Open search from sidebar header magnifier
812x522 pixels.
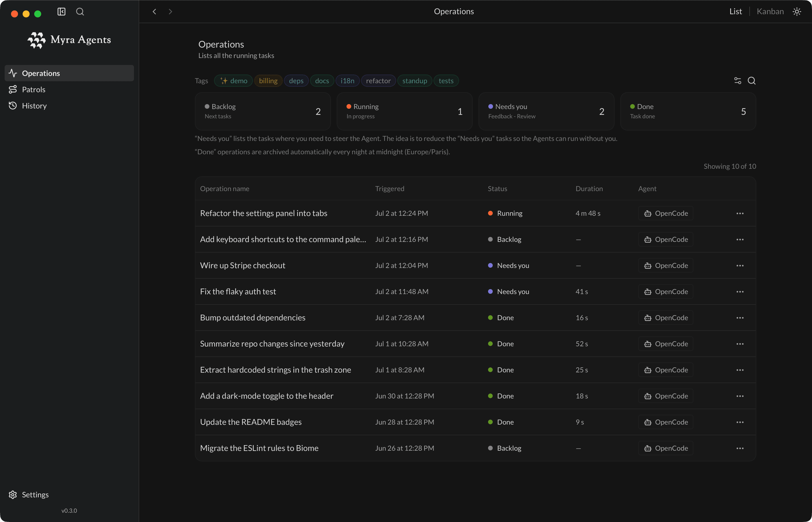[x=80, y=12]
